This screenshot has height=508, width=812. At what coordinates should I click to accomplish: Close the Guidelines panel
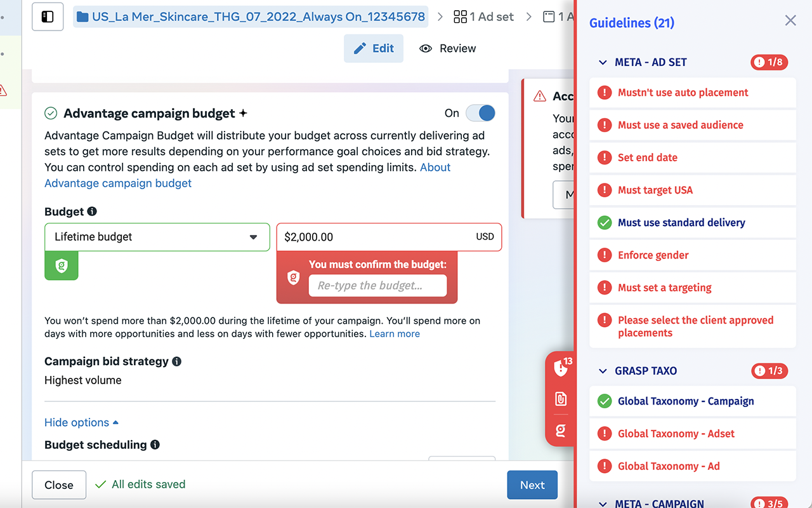[x=790, y=20]
